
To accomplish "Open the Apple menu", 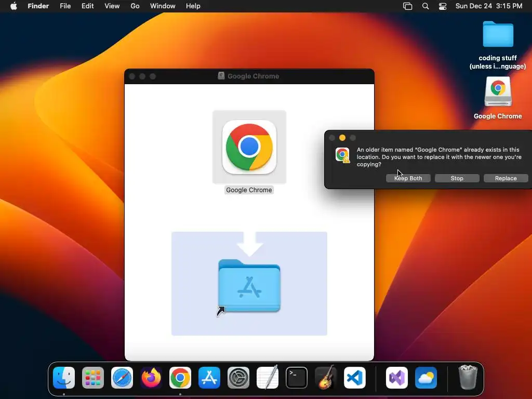I will tap(14, 6).
